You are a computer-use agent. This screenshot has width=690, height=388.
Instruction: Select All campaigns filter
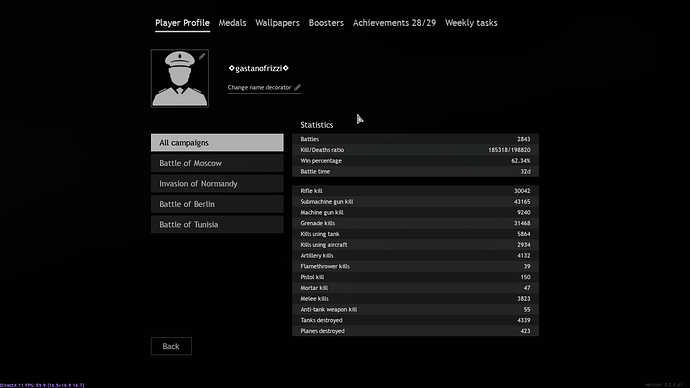217,143
